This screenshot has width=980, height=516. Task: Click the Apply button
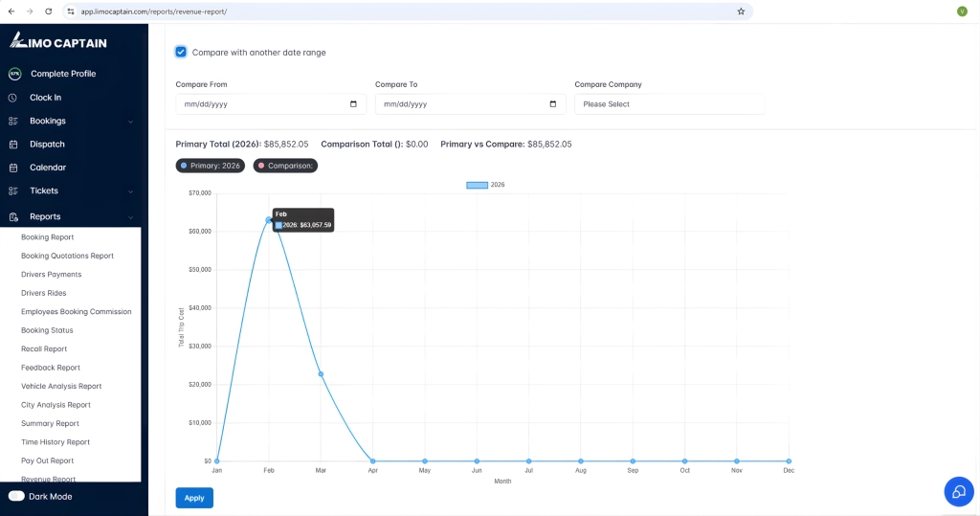[194, 498]
